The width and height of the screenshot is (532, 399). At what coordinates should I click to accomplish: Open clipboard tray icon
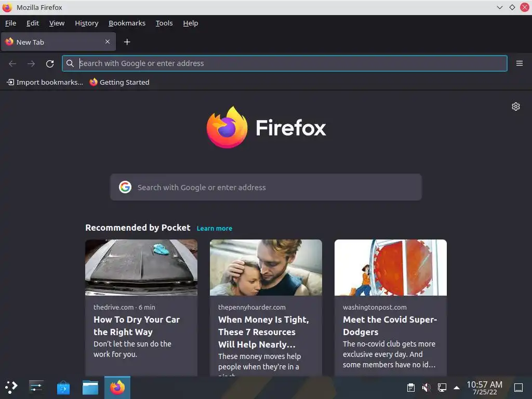tap(411, 387)
